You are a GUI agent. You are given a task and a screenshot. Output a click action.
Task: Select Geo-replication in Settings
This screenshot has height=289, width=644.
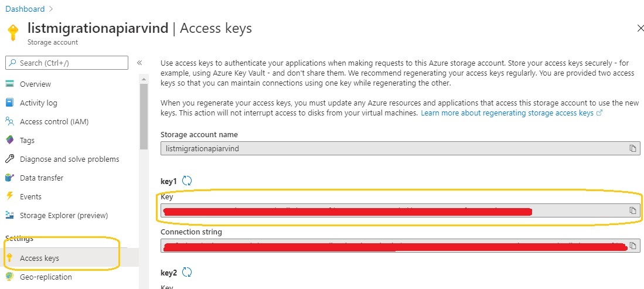(x=46, y=277)
